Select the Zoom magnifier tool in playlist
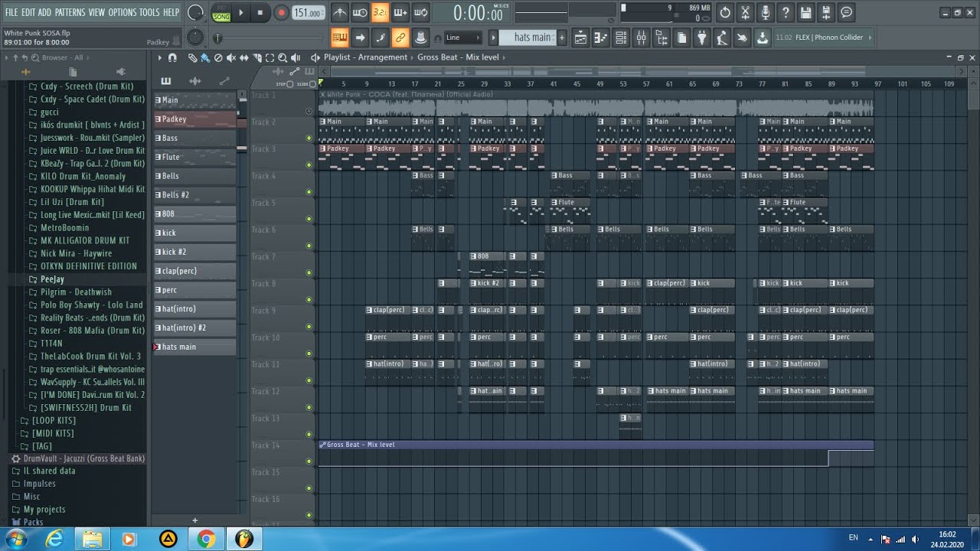Screen dimensions: 980x551 tap(283, 58)
